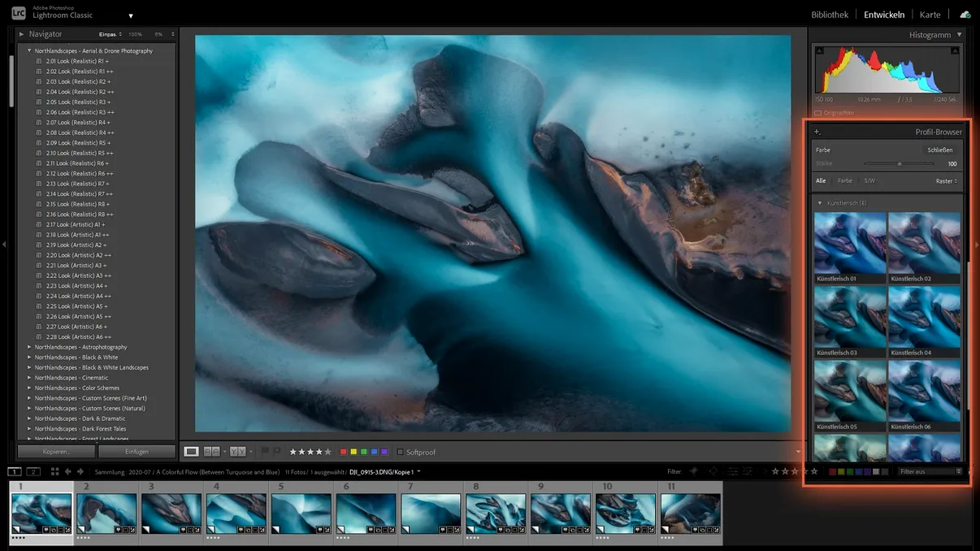
Task: Click the plus icon on the Profil-Browser header
Action: (x=817, y=131)
